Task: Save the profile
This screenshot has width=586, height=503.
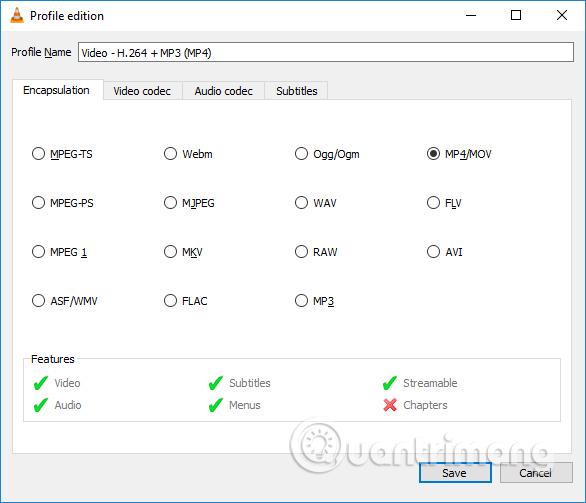Action: [x=455, y=473]
